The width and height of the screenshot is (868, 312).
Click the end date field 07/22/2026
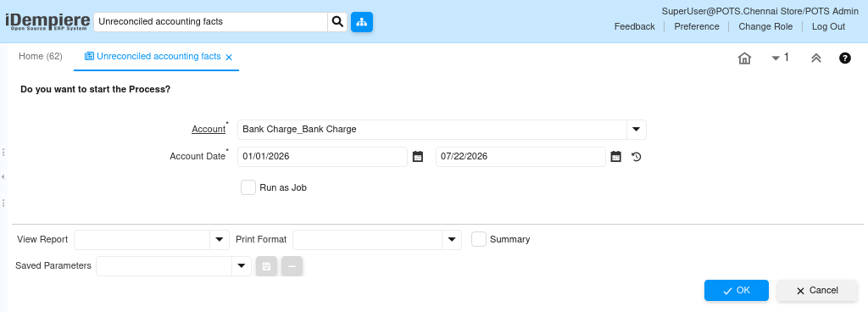coord(521,157)
